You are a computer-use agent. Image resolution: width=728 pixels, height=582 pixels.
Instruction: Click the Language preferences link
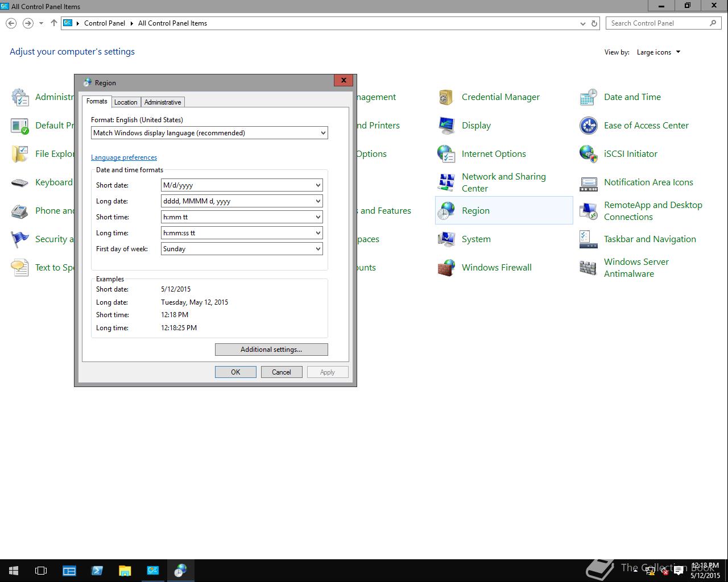[124, 157]
